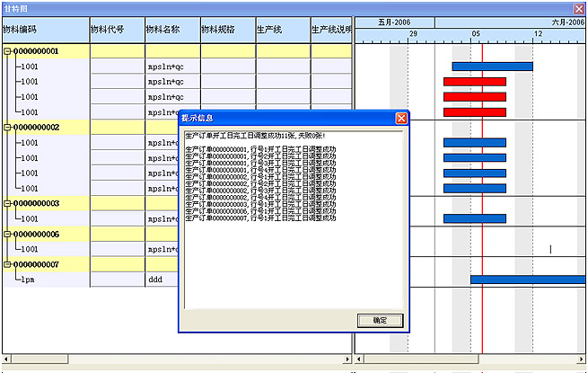Collapse tree node 0000000007
The height and width of the screenshot is (373, 588).
7,265
